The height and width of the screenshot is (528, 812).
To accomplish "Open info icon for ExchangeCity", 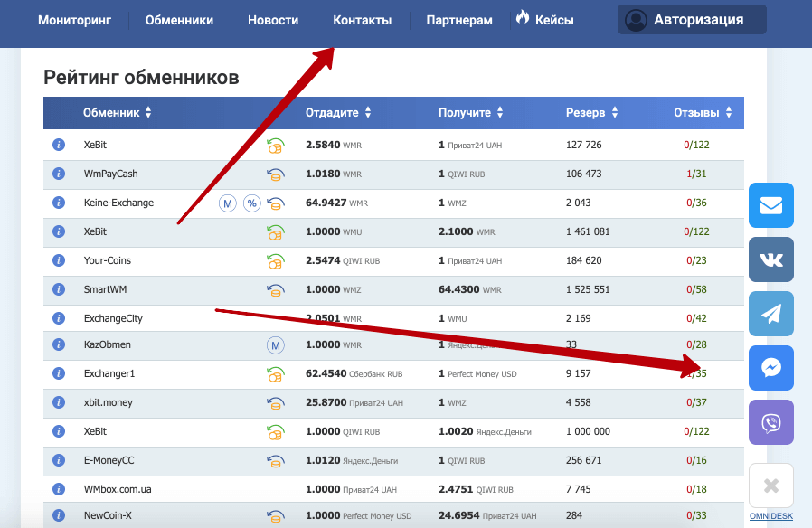I will pos(59,318).
